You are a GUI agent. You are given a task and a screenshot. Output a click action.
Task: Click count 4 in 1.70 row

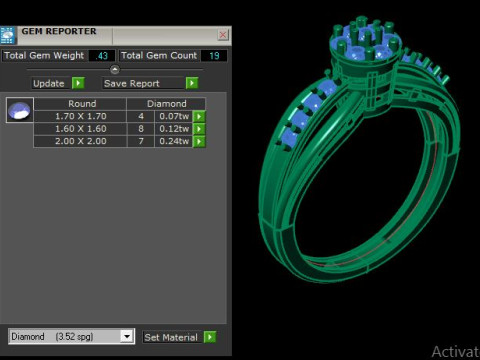click(141, 116)
